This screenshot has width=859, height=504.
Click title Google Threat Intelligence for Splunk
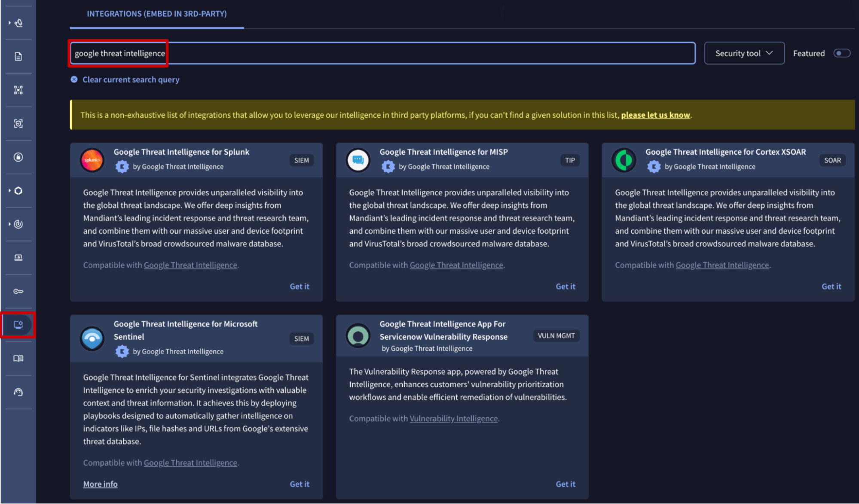[x=181, y=152]
